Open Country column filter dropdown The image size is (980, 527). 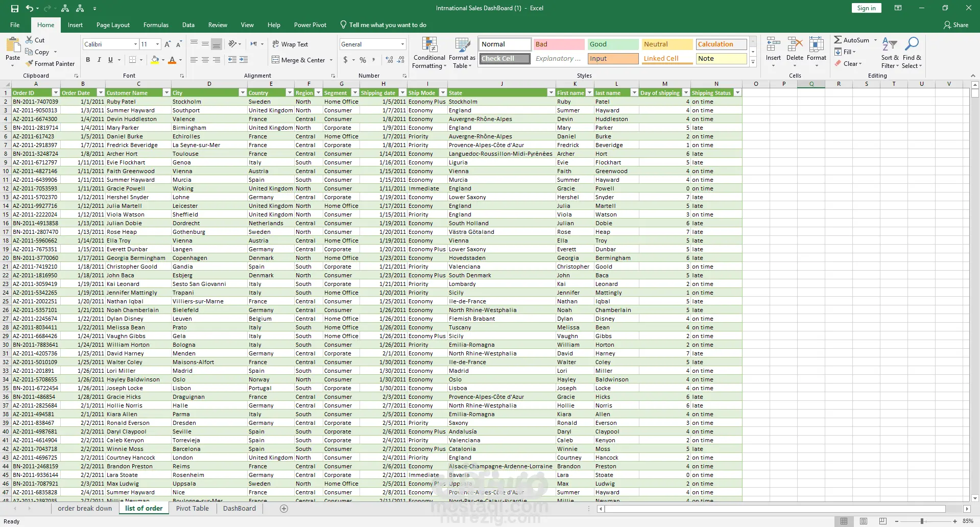tap(290, 92)
